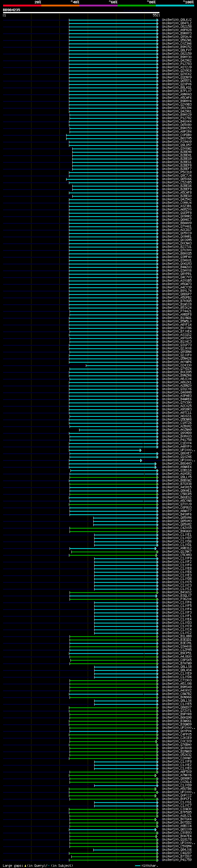
Task: Click hit label UniRef100_B9HI52
Action: point(177,47)
